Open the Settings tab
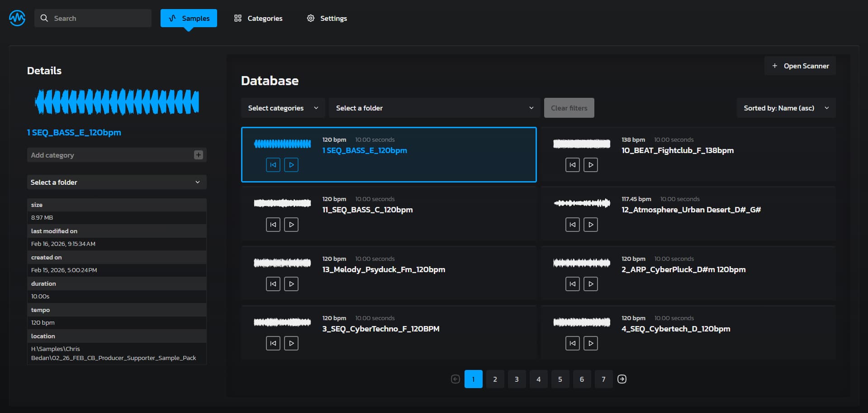The height and width of the screenshot is (413, 868). tap(327, 18)
